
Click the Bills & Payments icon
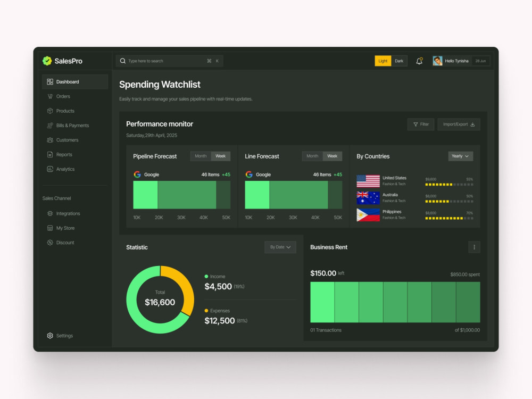coord(50,126)
